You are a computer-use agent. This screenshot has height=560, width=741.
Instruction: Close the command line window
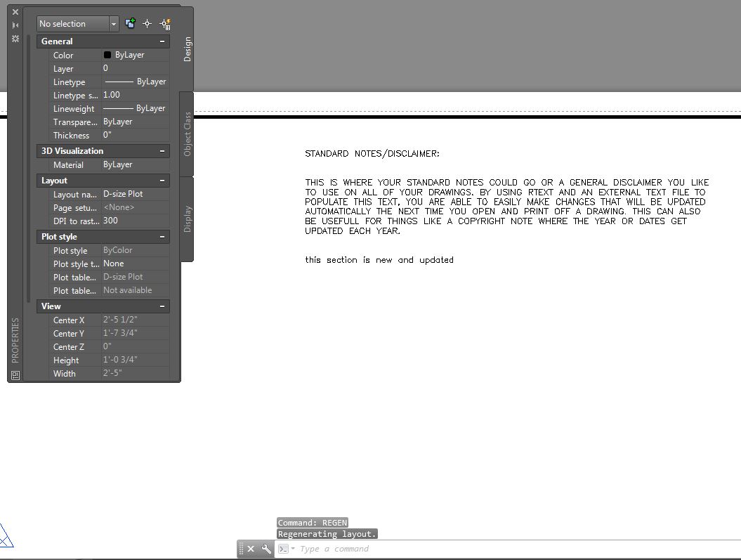[x=251, y=549]
